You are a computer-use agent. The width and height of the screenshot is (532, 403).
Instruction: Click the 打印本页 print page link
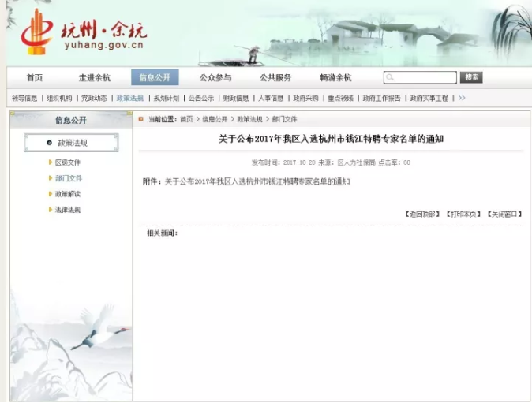[463, 215]
